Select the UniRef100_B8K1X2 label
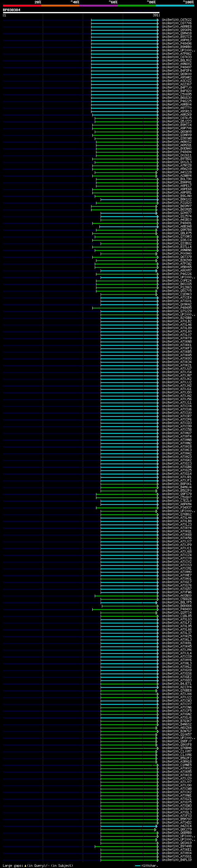Screen dimensions: 197x868 tap(177, 199)
